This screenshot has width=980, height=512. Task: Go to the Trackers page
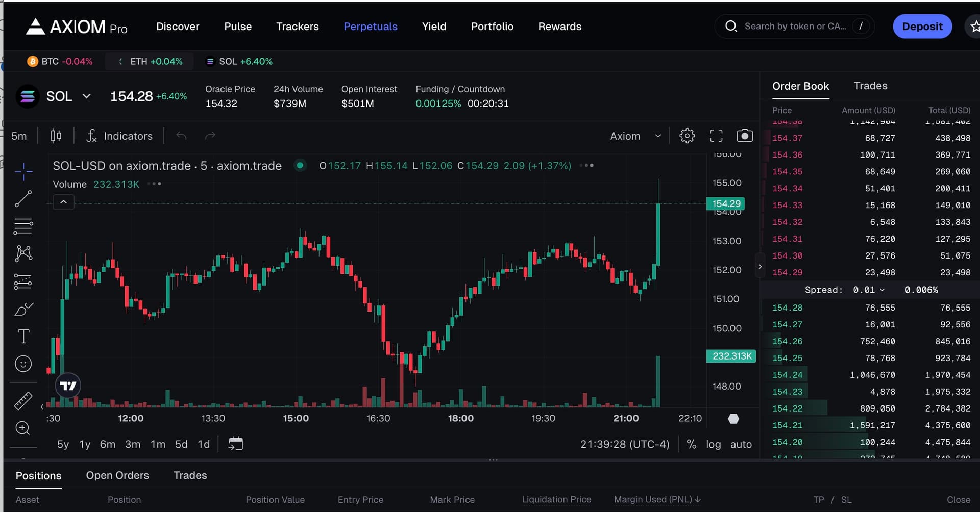298,27
